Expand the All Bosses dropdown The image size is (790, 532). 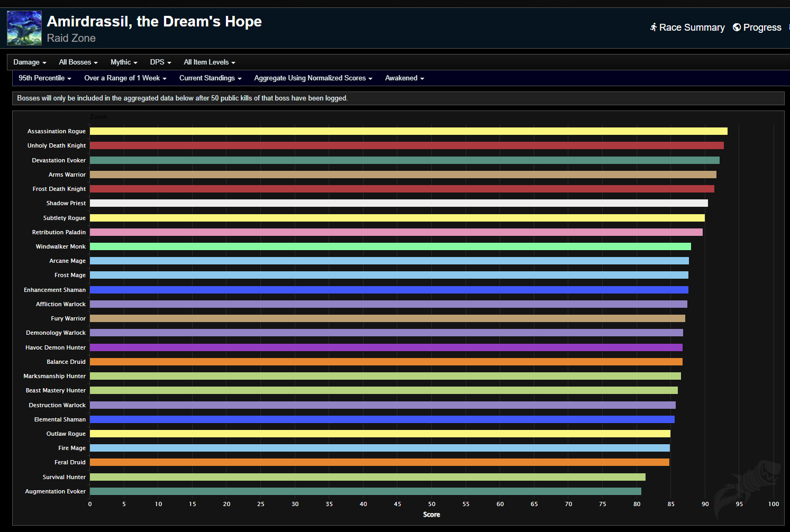pos(78,62)
